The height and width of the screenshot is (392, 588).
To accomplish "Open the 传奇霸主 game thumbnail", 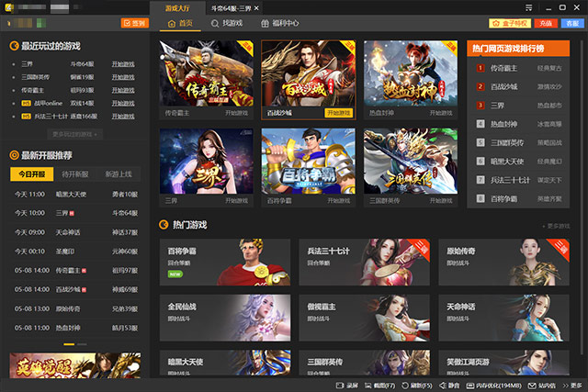I will coord(206,73).
